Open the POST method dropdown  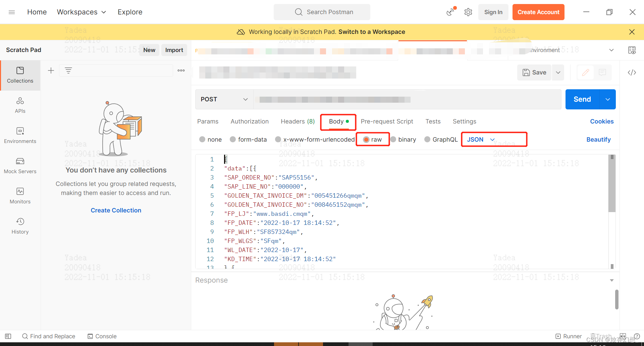pos(224,99)
